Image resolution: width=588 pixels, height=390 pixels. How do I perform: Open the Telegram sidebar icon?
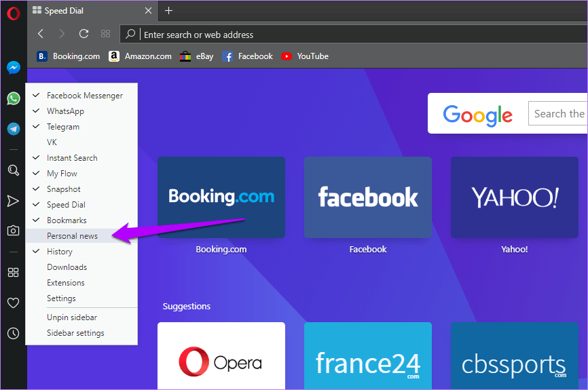click(14, 129)
